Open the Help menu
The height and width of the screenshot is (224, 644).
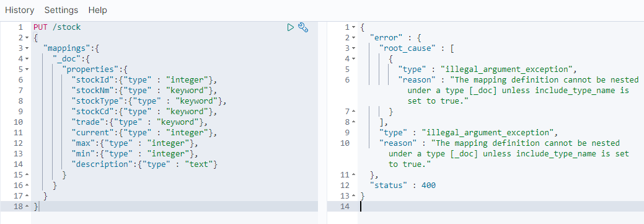point(98,10)
